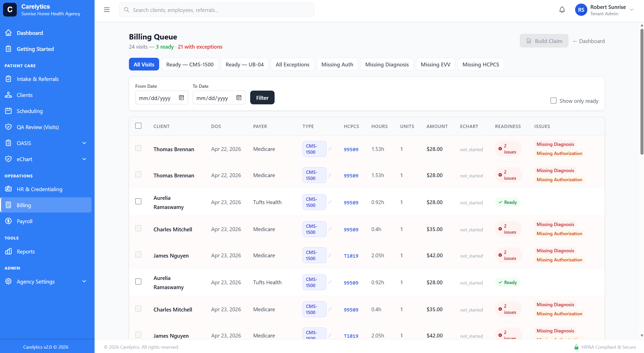Edit claim type pencil on first Aurelia Ramaswamy row
Viewport: 644px width, 353px height.
pyautogui.click(x=330, y=202)
